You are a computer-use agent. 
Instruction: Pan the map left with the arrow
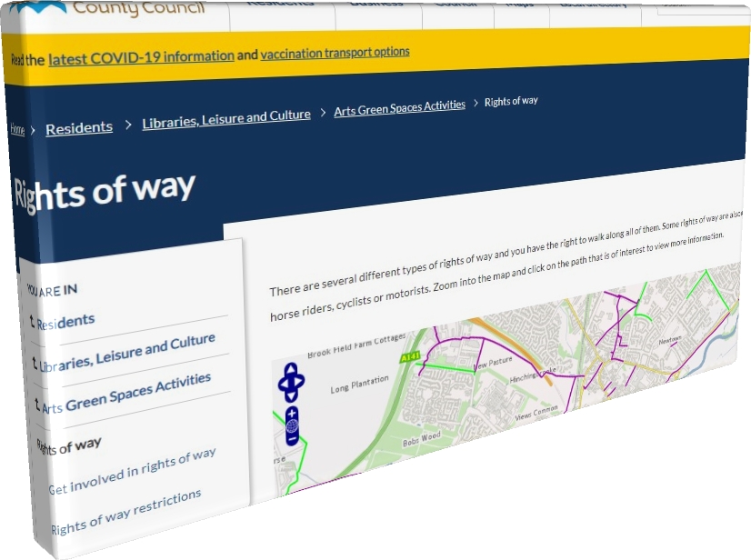(x=283, y=384)
